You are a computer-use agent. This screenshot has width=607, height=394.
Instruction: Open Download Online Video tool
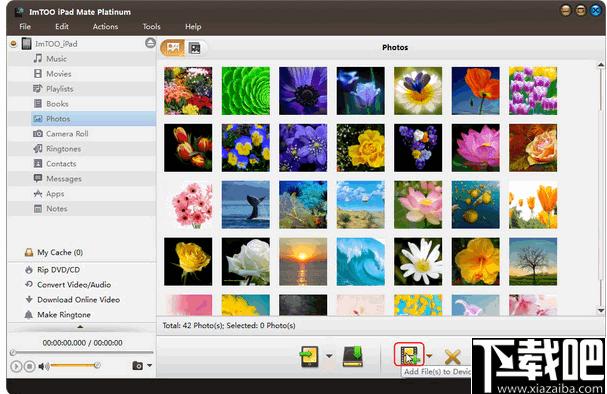pyautogui.click(x=78, y=300)
